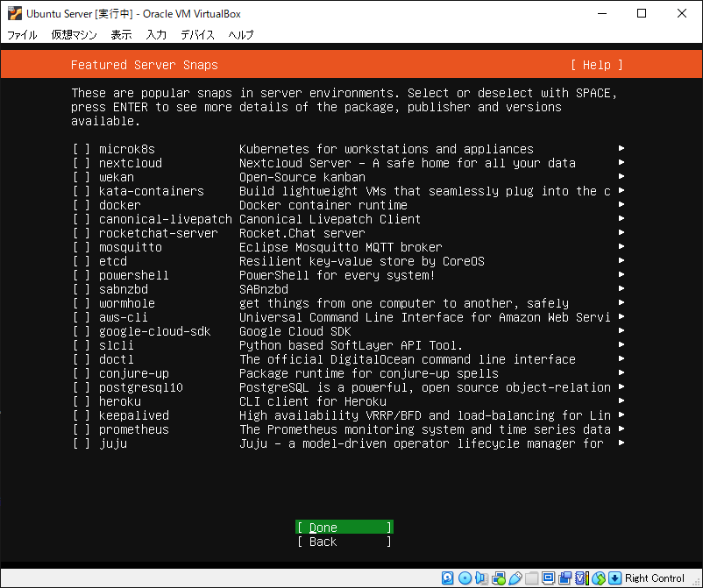Expand the postgresql10 row arrow
Screen dimensions: 703x588
pyautogui.click(x=621, y=386)
